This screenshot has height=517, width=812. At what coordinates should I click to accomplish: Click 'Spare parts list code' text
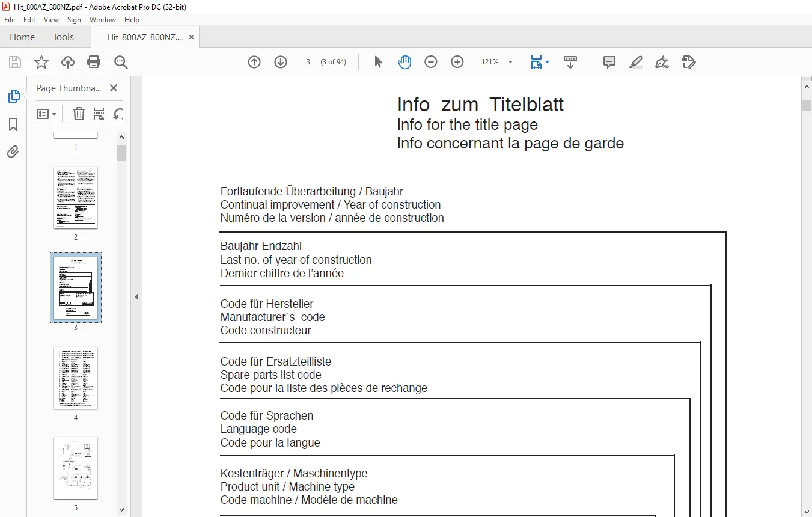coord(270,375)
